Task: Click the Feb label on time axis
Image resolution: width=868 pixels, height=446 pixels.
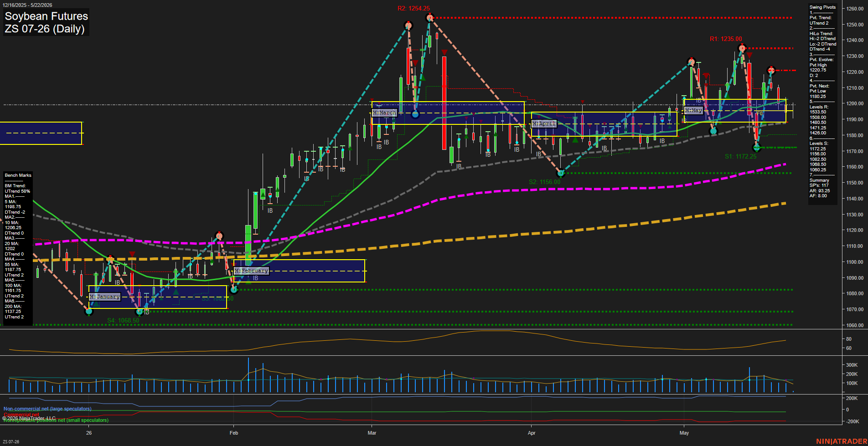Action: [234, 433]
